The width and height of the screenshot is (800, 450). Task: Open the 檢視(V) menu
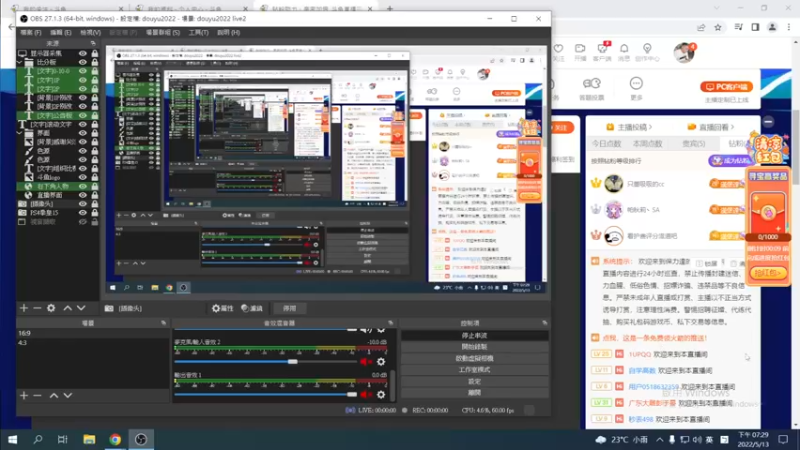coord(90,32)
